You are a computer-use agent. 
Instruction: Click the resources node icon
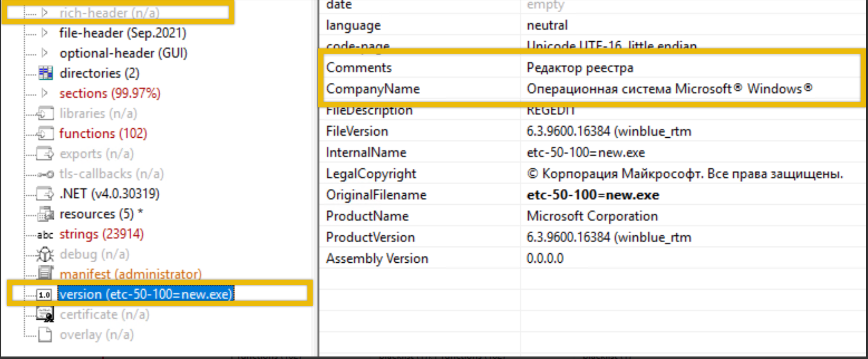(45, 214)
